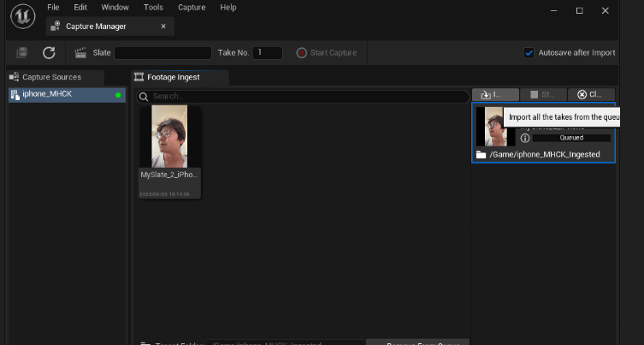Screen dimensions: 644x345
Task: Click the Stop import button
Action: [543, 94]
